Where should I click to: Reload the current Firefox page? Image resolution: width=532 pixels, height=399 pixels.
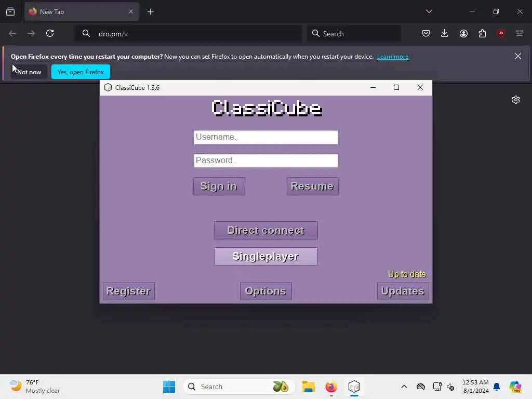click(x=50, y=33)
